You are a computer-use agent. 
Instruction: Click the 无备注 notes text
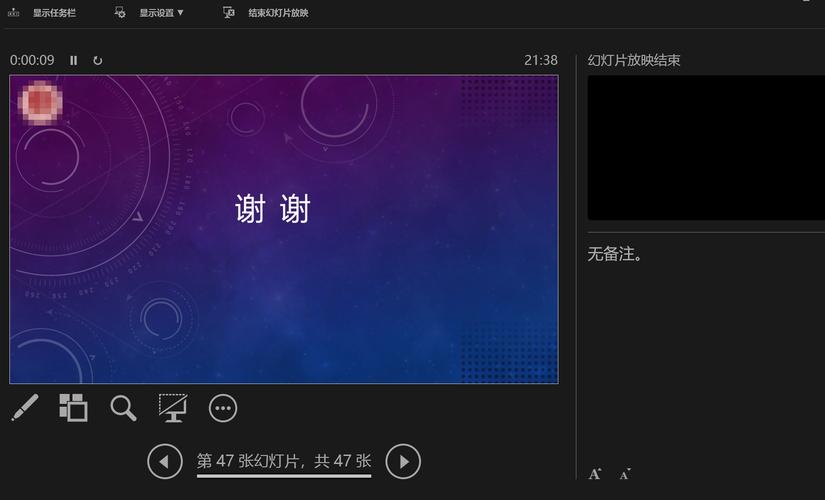(615, 254)
